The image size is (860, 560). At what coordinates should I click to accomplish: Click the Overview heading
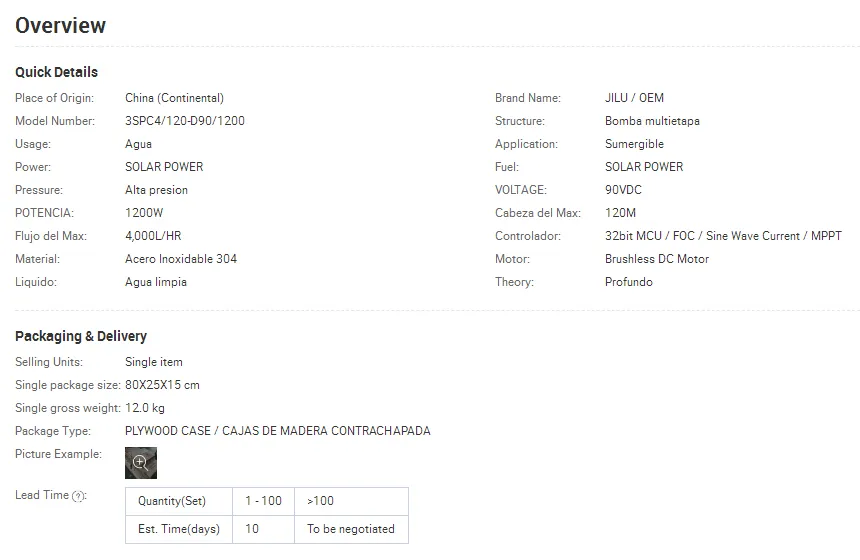(60, 26)
